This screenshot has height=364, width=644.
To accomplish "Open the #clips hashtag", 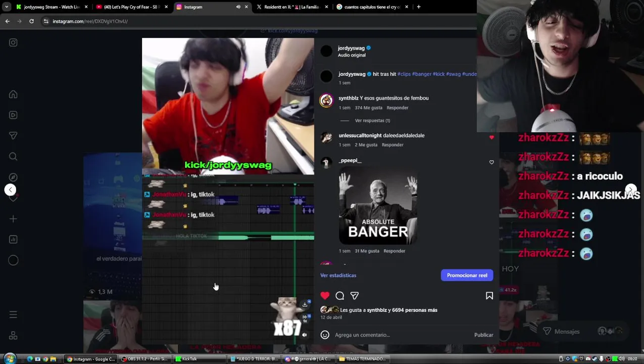I will tap(404, 74).
